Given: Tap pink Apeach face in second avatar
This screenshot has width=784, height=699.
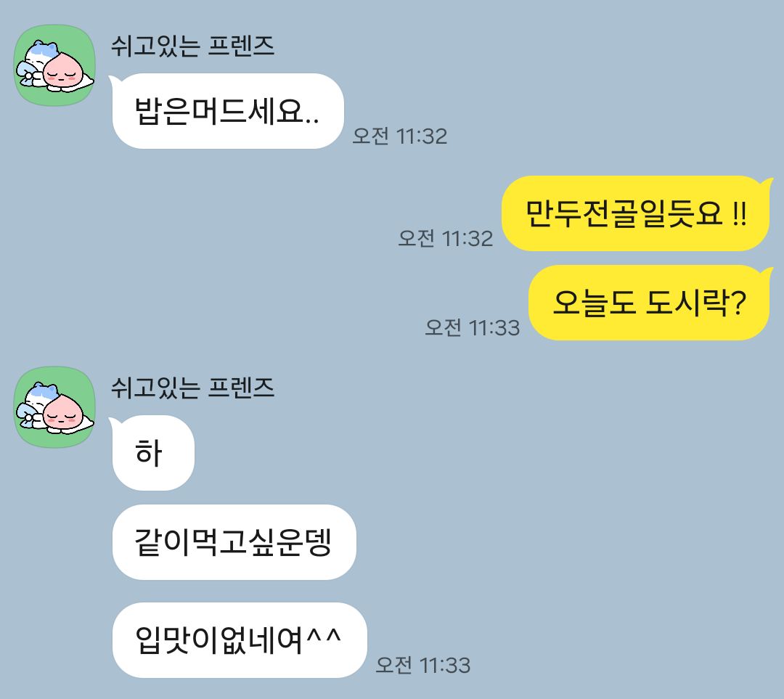Looking at the screenshot, I should (63, 414).
